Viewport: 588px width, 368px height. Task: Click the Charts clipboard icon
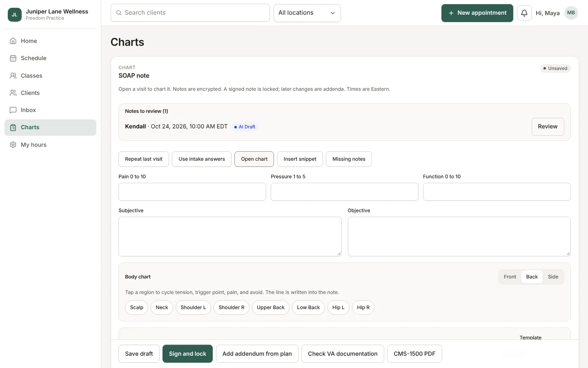(13, 127)
